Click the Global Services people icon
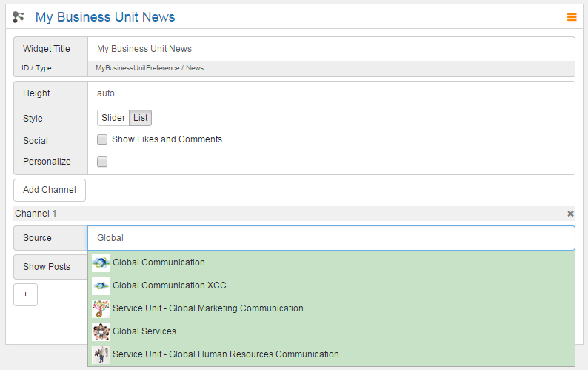The height and width of the screenshot is (370, 588). click(x=101, y=331)
